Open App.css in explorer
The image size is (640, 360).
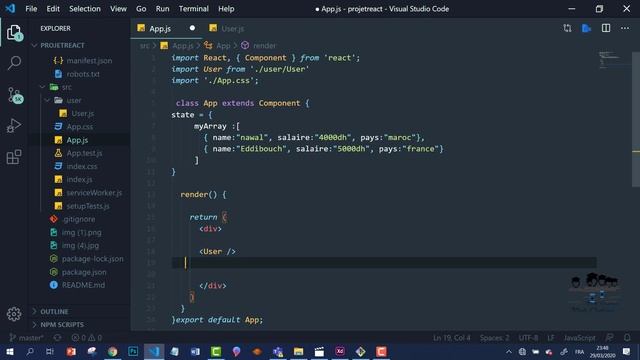(79, 127)
